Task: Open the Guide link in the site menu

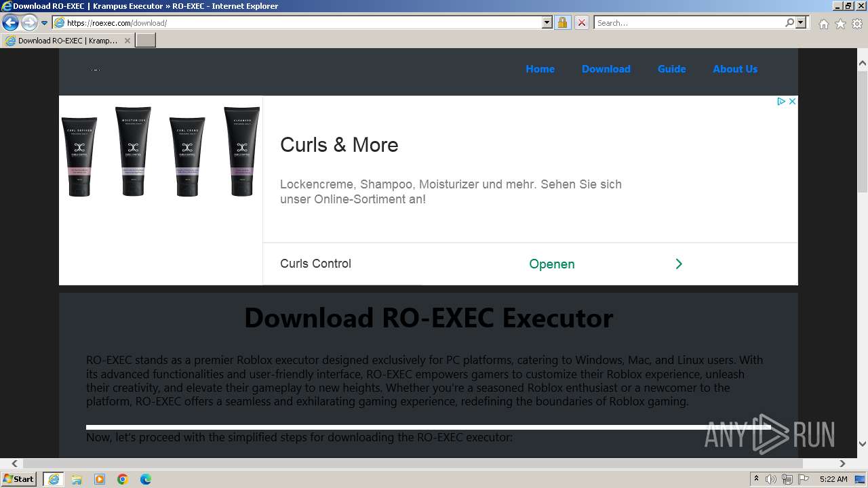Action: point(671,69)
